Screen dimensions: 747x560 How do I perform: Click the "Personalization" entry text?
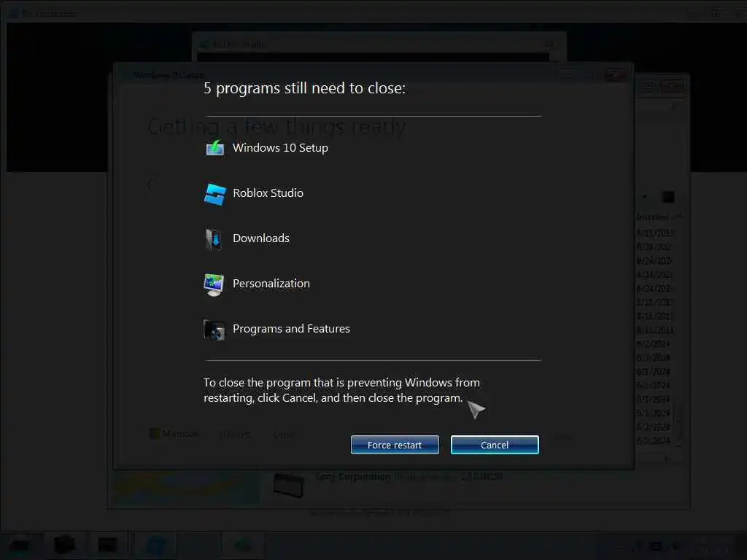point(271,284)
